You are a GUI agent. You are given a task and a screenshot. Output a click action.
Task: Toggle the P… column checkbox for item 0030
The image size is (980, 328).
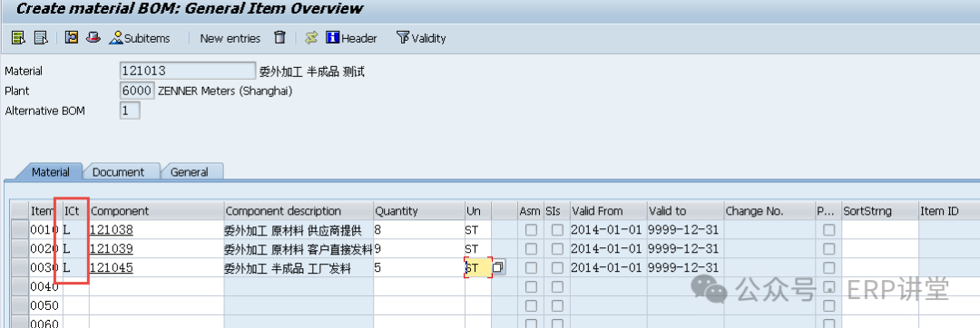pos(828,267)
